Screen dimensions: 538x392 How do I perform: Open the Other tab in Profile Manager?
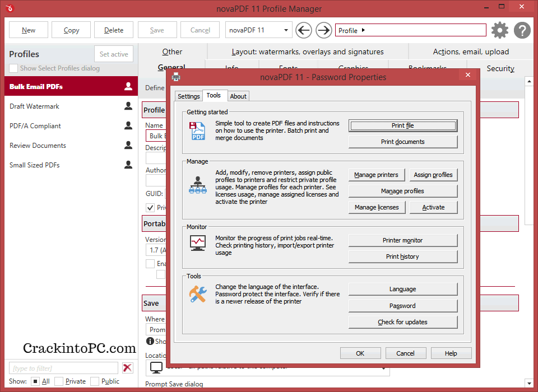click(x=172, y=52)
